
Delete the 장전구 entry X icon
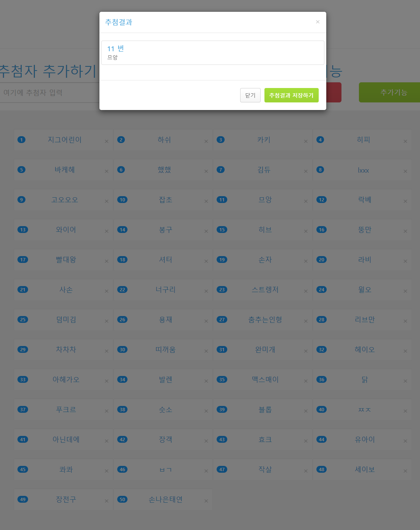(107, 501)
